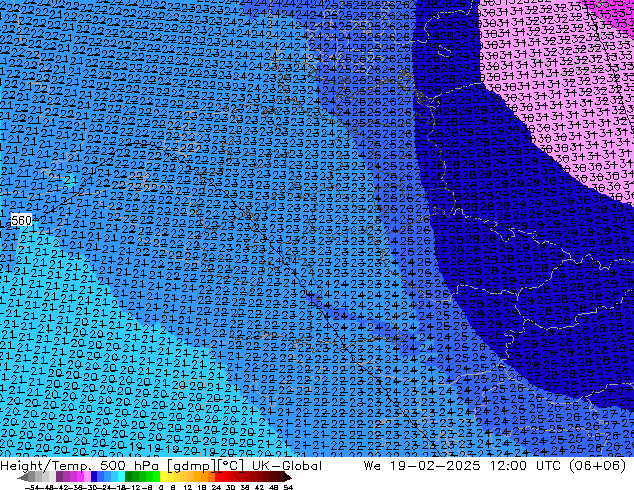Click the '12:00 UTC' time text

pos(525,466)
